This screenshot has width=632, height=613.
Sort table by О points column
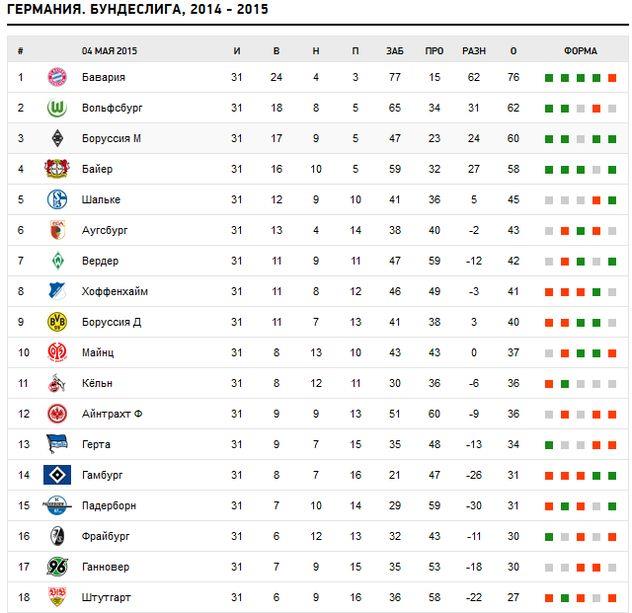click(513, 50)
